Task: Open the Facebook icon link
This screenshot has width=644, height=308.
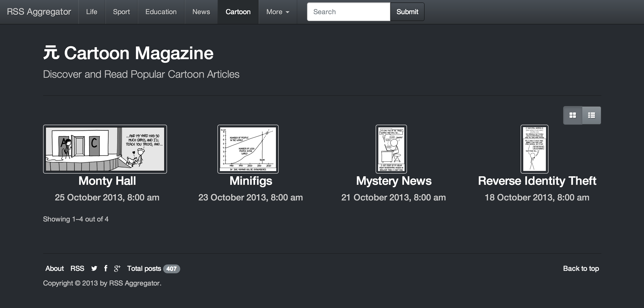Action: pos(106,268)
